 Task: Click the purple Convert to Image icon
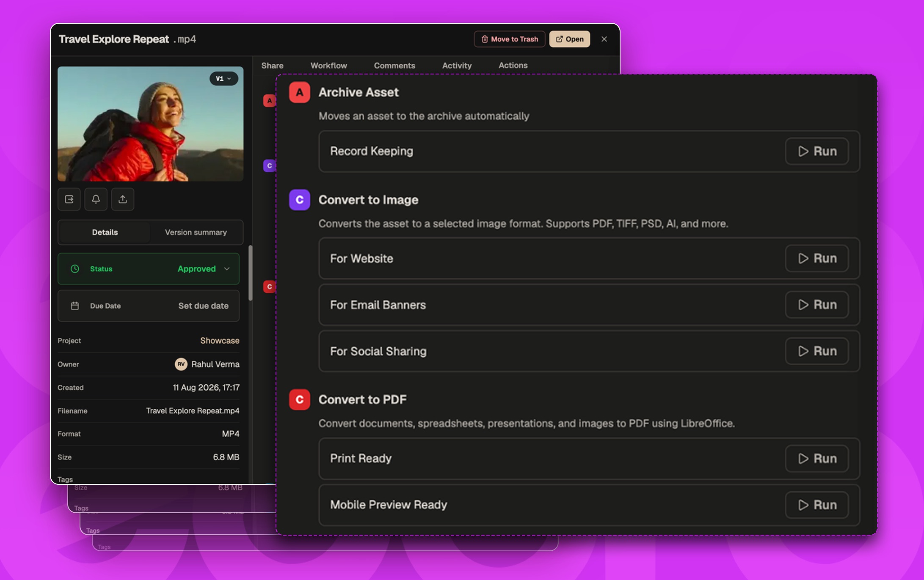tap(299, 200)
